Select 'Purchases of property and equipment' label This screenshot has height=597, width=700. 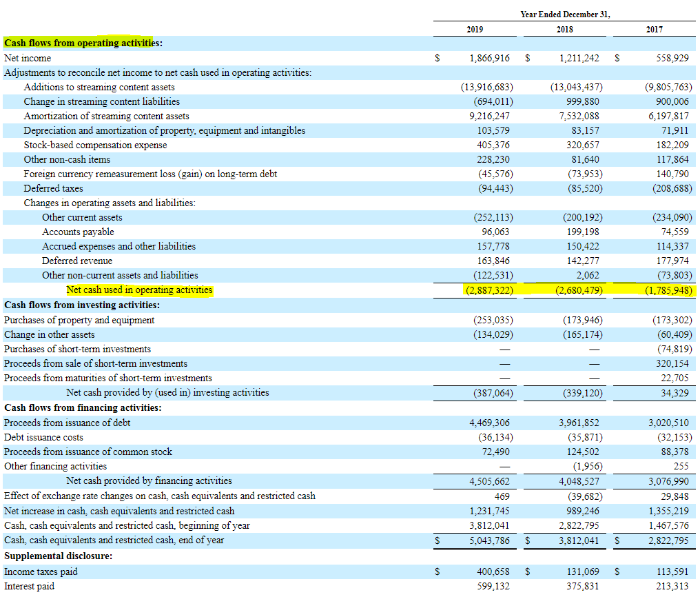[x=79, y=320]
